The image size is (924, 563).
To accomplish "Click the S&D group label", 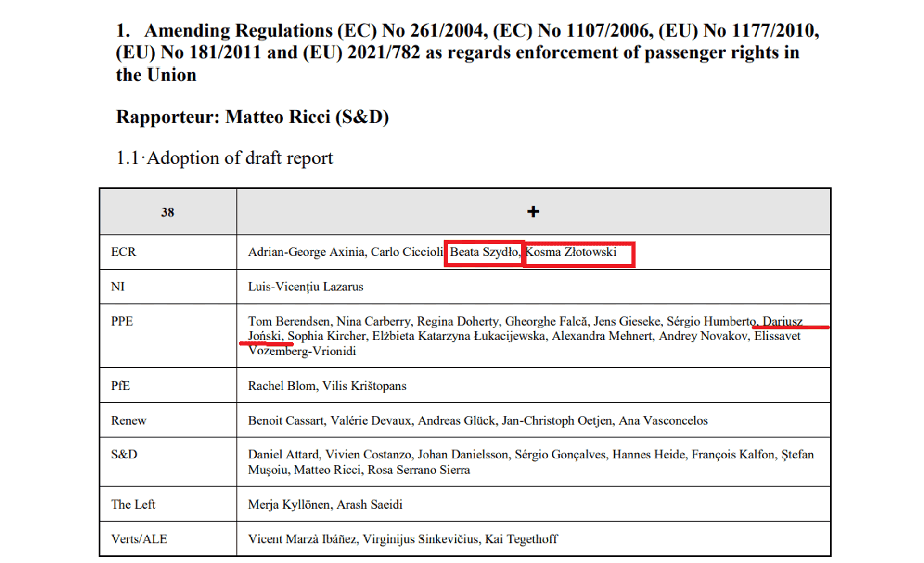I will coord(124,454).
